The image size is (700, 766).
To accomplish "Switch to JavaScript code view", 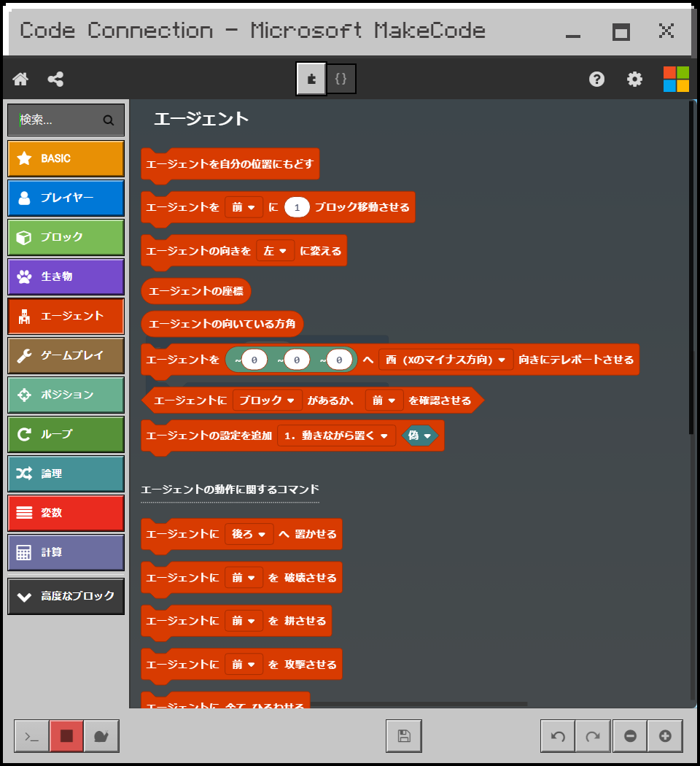I will tap(341, 79).
